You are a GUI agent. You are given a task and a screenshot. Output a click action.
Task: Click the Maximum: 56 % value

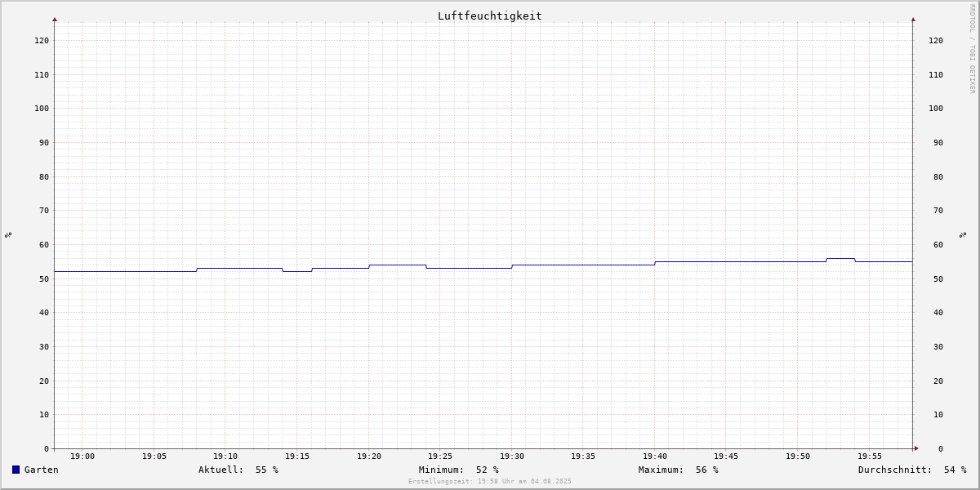(x=679, y=470)
